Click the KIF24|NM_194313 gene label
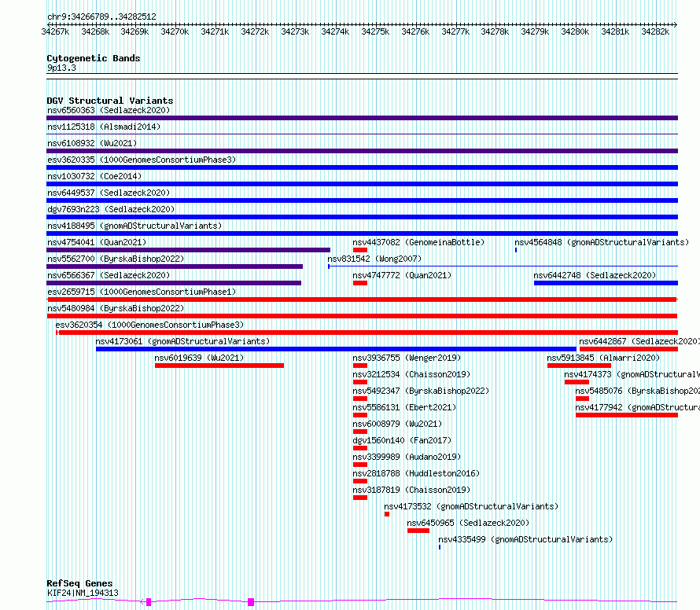 pyautogui.click(x=83, y=593)
